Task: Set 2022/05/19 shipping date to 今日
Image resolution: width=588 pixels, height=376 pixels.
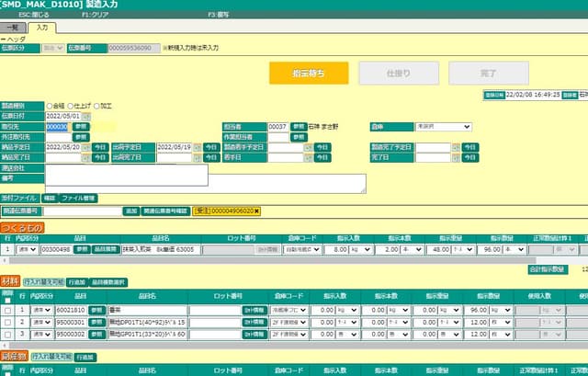Action: coord(211,147)
